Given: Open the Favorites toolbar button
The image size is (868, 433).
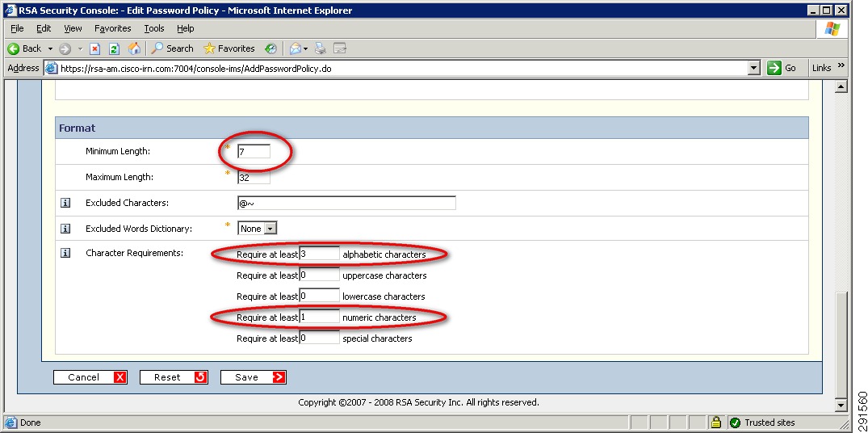Looking at the screenshot, I should tap(229, 48).
